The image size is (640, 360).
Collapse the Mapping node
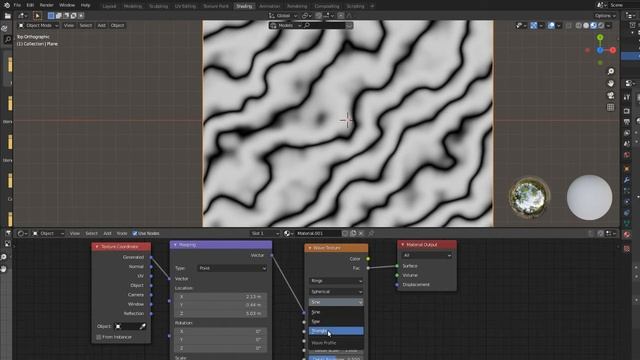click(x=175, y=245)
